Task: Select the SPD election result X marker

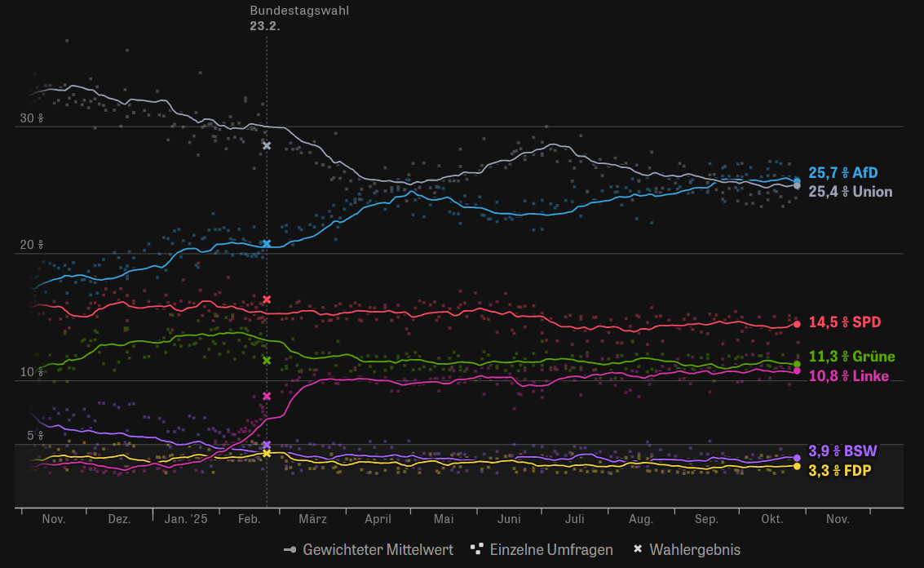Action: point(267,300)
